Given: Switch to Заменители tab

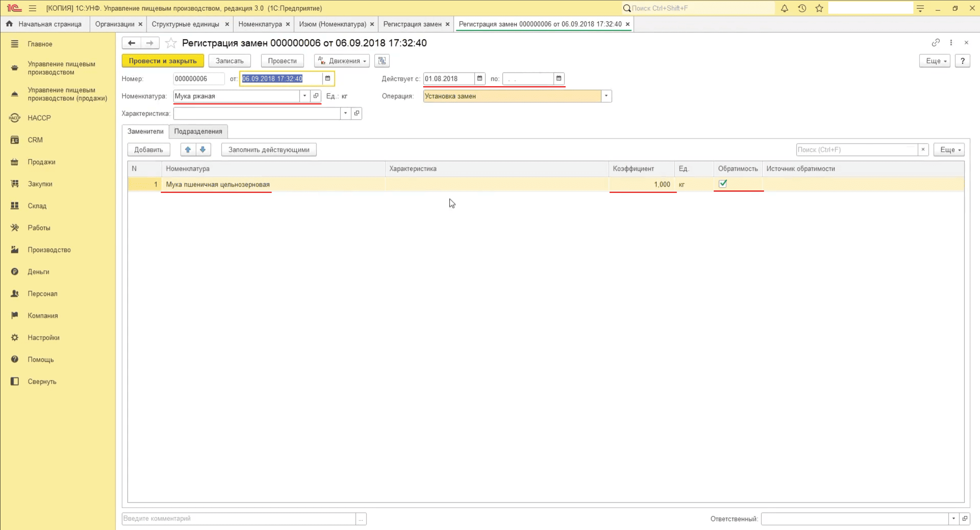Looking at the screenshot, I should [146, 131].
